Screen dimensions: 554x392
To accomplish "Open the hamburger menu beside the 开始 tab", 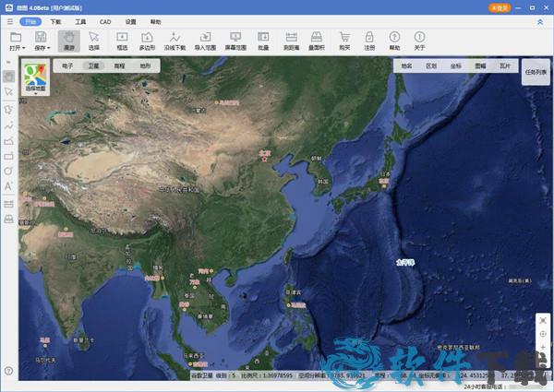I will click(10, 22).
